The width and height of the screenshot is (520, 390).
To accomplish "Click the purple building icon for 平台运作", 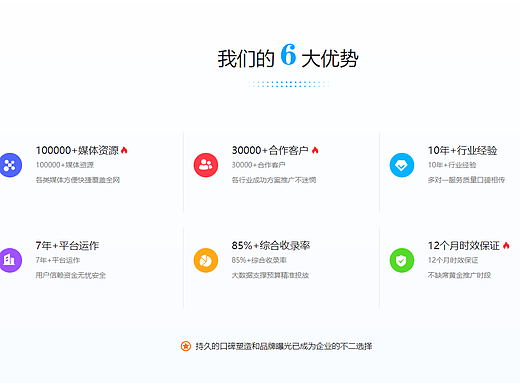I will tap(10, 260).
